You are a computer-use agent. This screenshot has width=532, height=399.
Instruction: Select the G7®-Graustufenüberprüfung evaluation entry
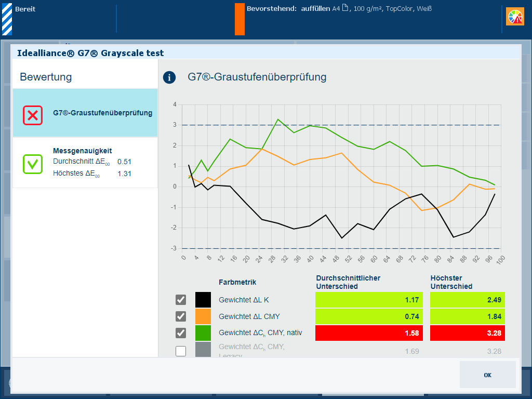(85, 113)
